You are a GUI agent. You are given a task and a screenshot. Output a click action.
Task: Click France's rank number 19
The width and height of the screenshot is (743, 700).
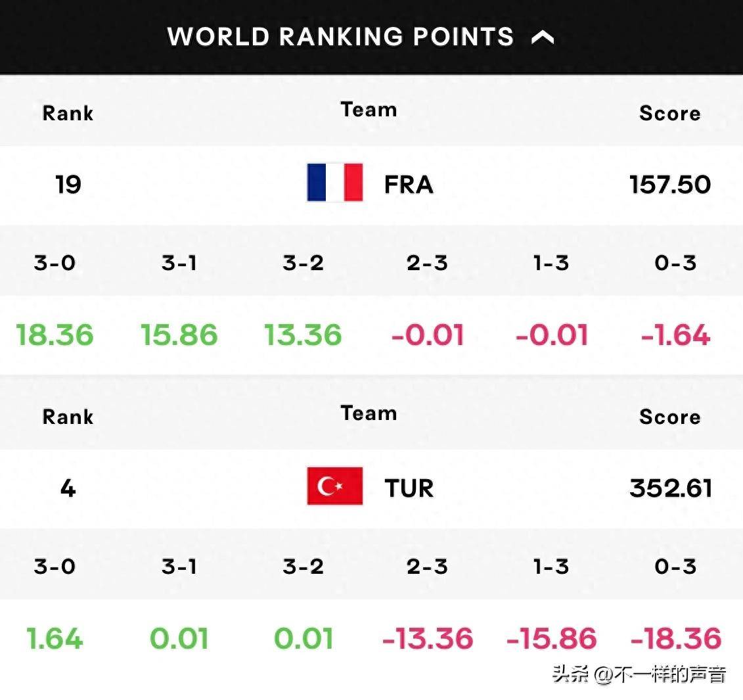click(68, 185)
